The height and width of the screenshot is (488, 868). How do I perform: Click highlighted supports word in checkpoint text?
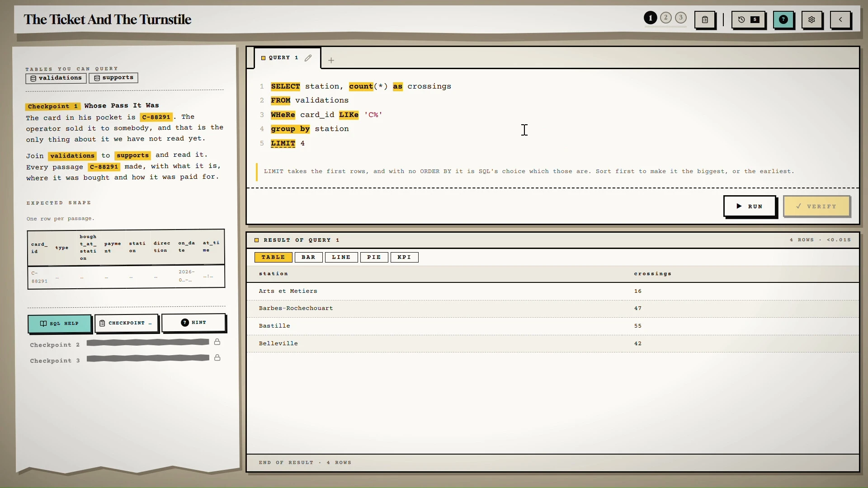coord(132,155)
